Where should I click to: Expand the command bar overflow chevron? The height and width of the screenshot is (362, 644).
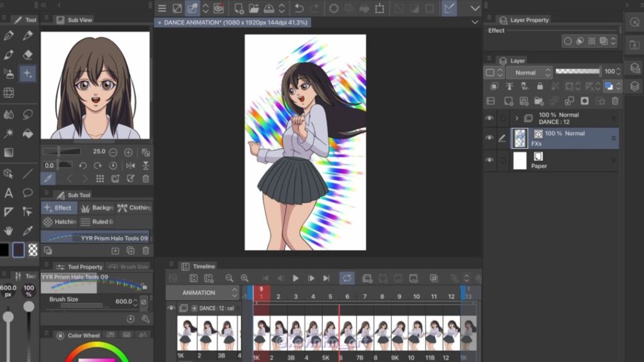pos(475,8)
